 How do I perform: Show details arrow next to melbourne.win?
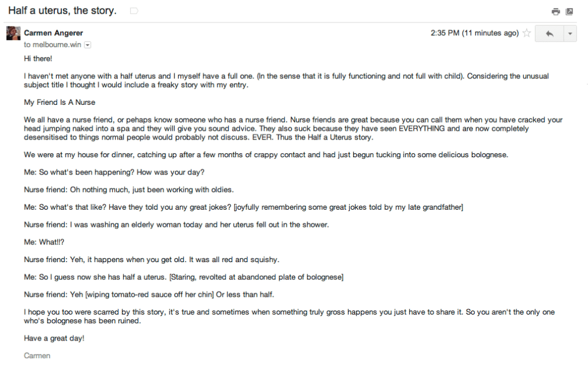coord(87,45)
